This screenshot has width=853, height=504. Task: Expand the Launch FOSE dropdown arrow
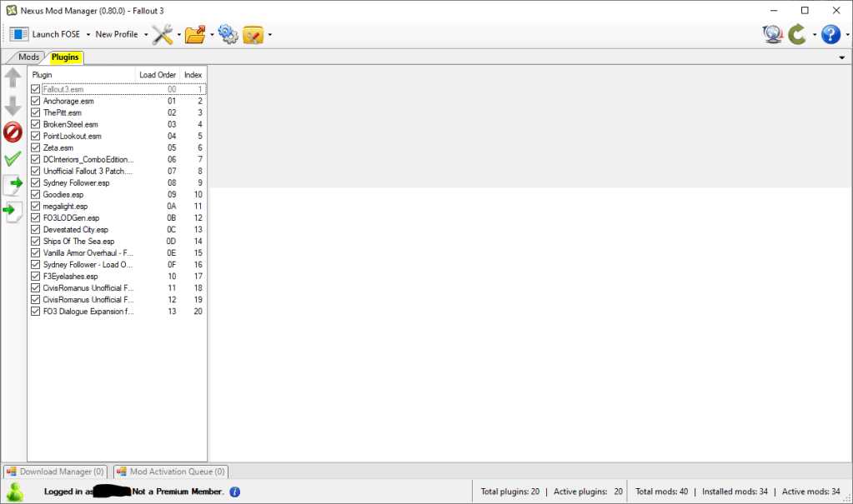point(88,35)
